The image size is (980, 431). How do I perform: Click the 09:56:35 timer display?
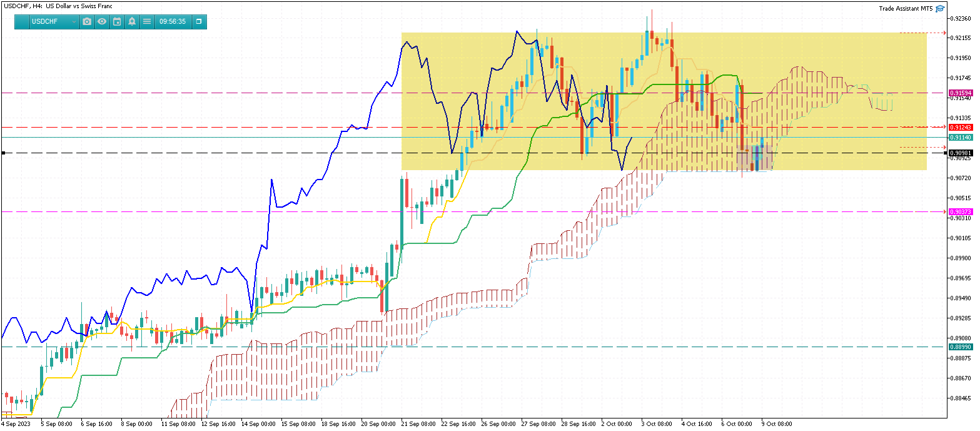click(173, 21)
